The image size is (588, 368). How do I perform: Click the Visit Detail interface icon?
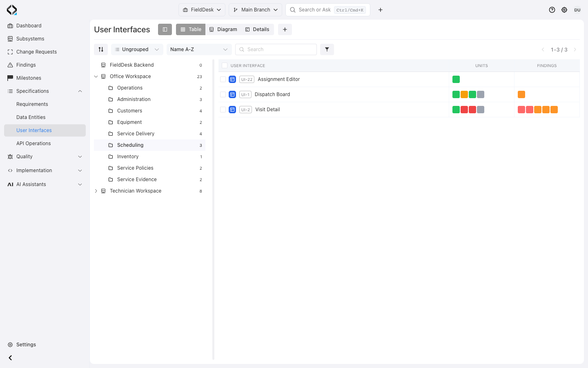point(232,110)
